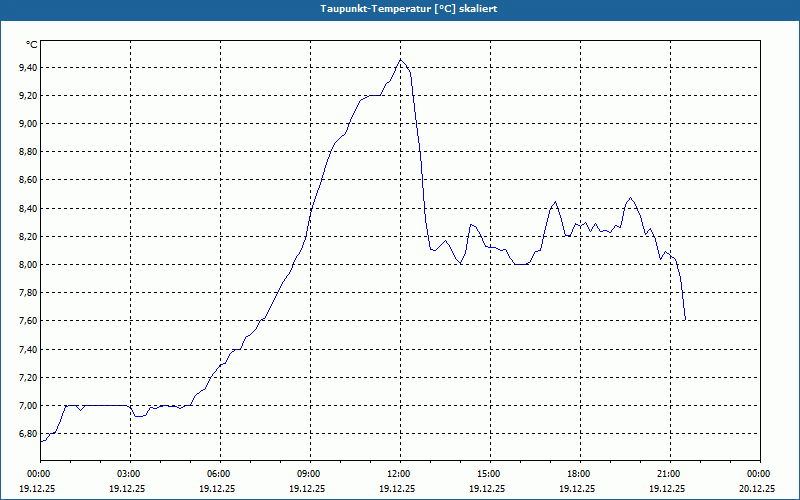This screenshot has height=500, width=800.
Task: Select the 19.12.25 date of the 06:00 tick
Action: [217, 488]
